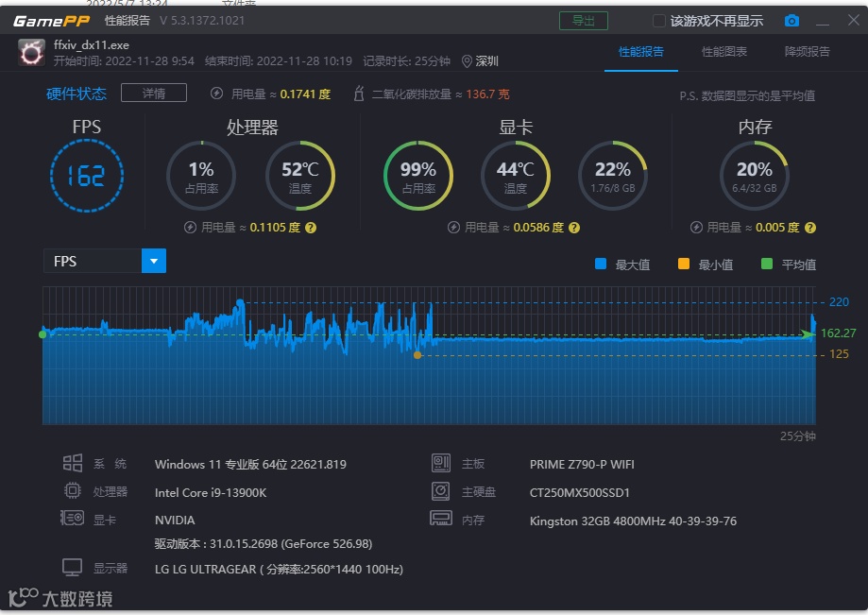Click the Kingston 32GB 4800MHz memory text
Screen dimensions: 868x615
(633, 521)
